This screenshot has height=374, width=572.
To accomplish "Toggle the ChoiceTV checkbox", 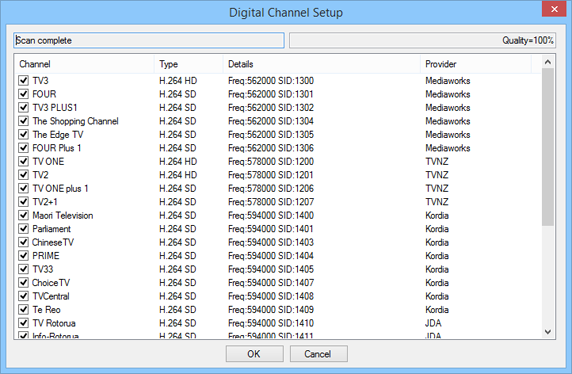I will pyautogui.click(x=24, y=283).
